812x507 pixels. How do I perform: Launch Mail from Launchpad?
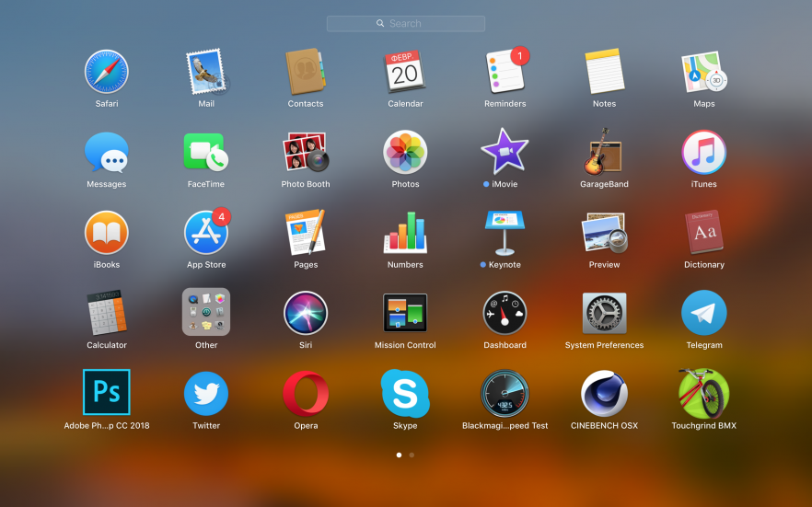coord(206,72)
